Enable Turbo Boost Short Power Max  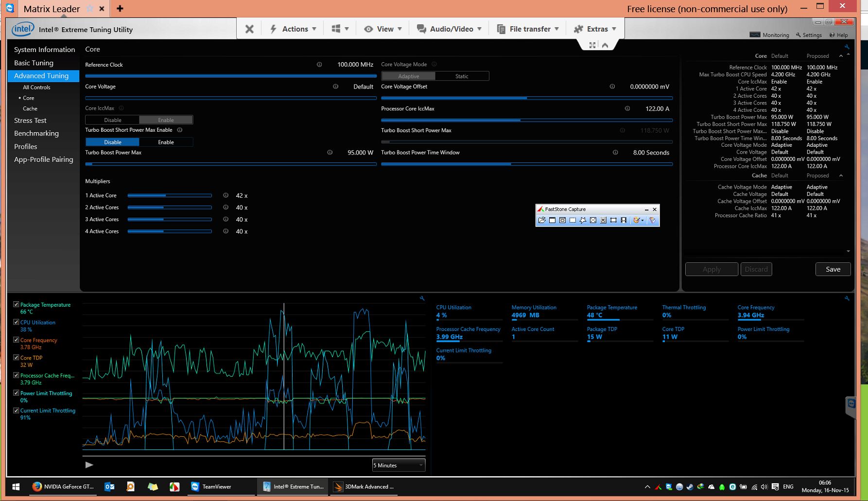[166, 142]
